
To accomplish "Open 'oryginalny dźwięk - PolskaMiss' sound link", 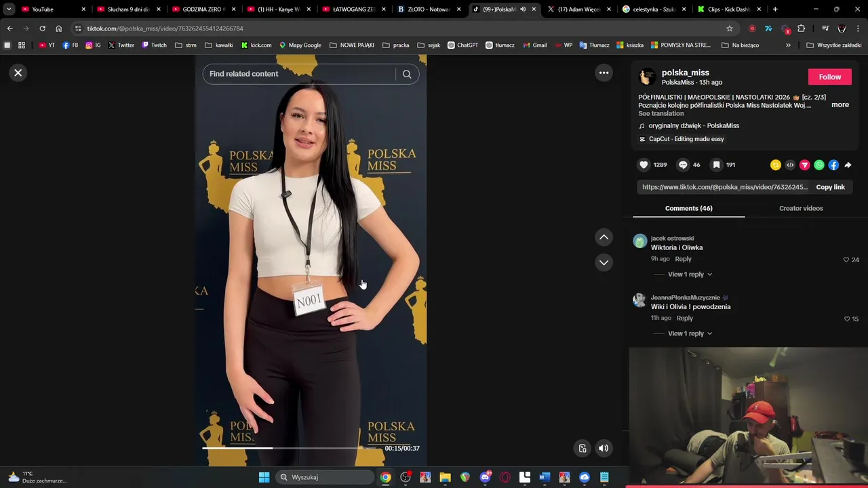I will pos(694,126).
